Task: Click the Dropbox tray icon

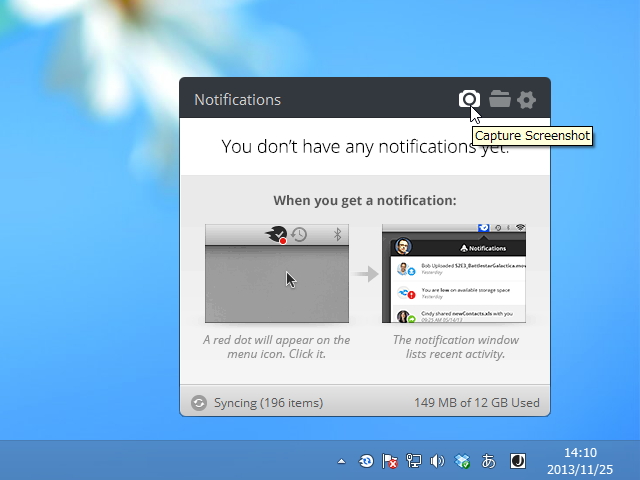Action: coord(462,461)
